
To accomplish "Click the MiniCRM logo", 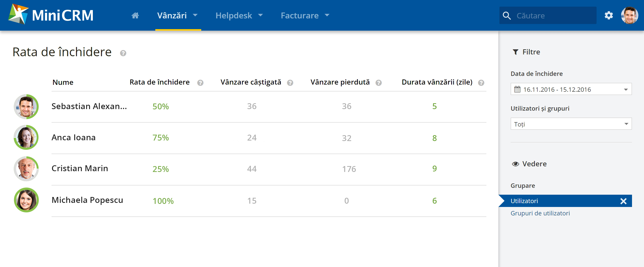I will [x=51, y=15].
